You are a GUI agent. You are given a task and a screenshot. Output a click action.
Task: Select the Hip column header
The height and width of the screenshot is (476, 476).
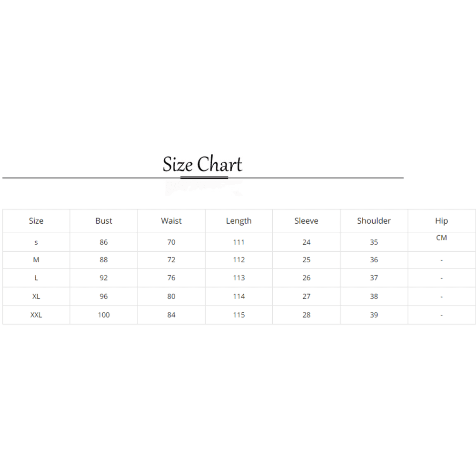(441, 221)
